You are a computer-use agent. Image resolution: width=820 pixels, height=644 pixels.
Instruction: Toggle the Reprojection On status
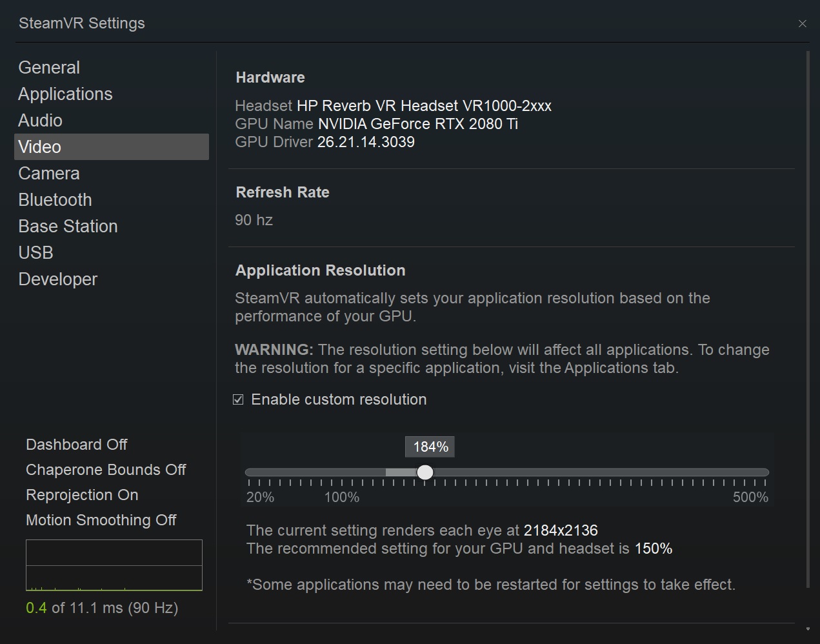click(x=82, y=495)
